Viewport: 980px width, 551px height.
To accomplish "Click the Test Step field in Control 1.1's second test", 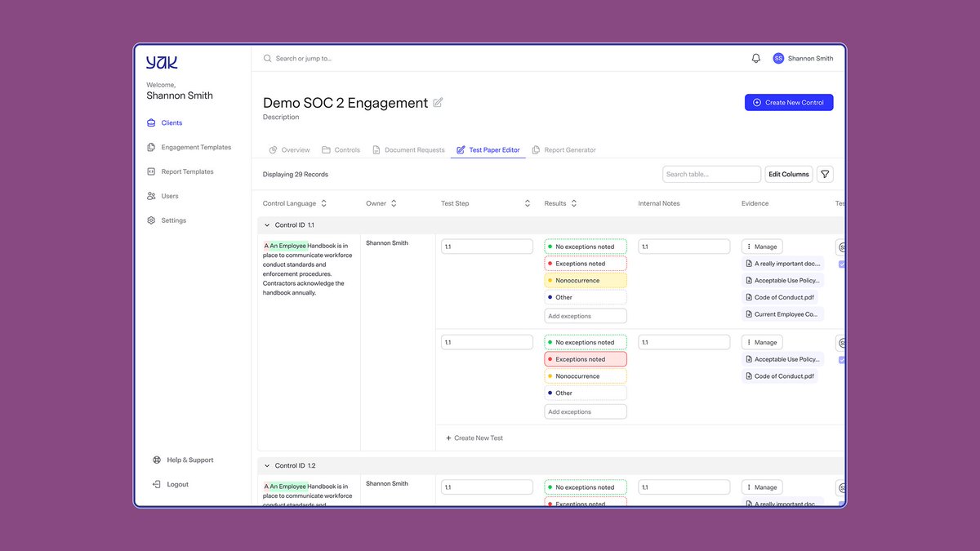I will click(x=487, y=343).
